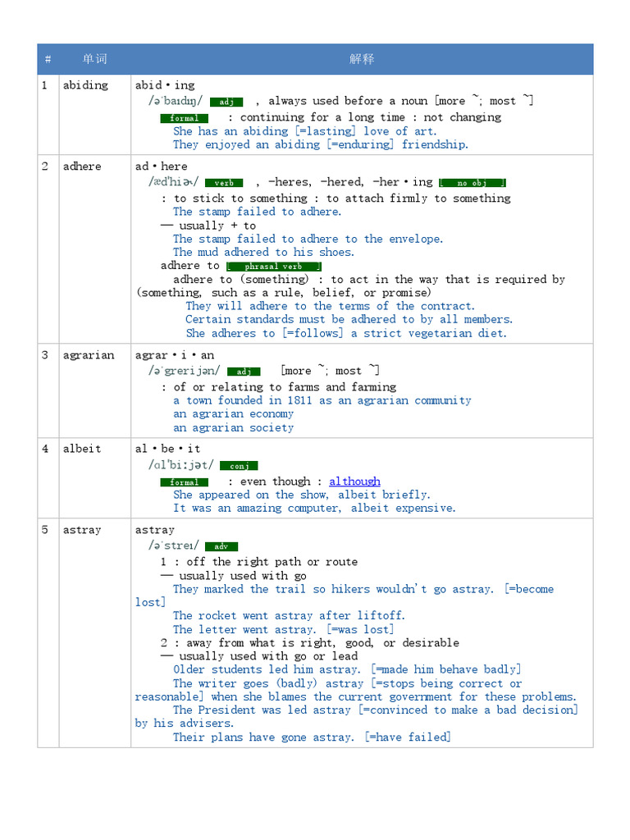The height and width of the screenshot is (840, 630).
Task: Click pronunciation of adhere
Action: pos(174,181)
